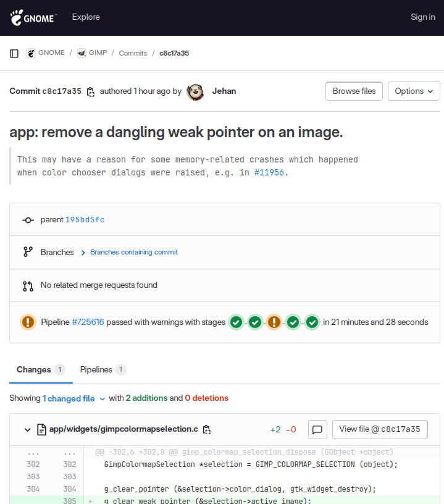Click View file @ c8c17a35 button

pyautogui.click(x=380, y=429)
